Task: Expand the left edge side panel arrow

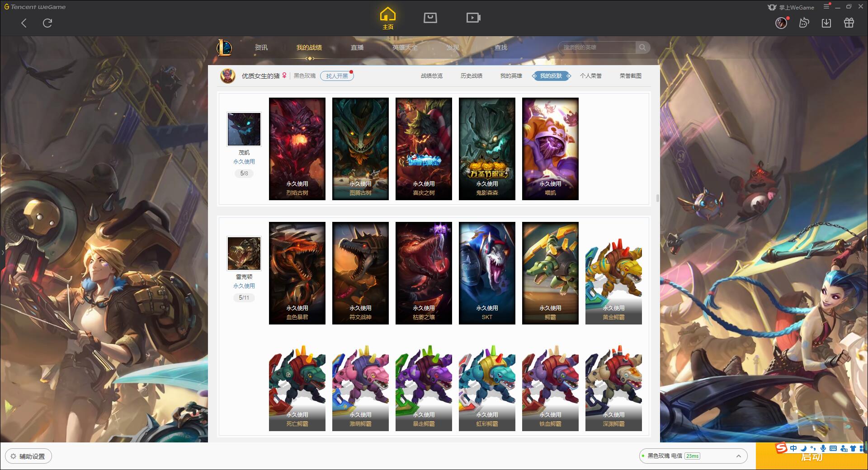Action: [x=2, y=253]
